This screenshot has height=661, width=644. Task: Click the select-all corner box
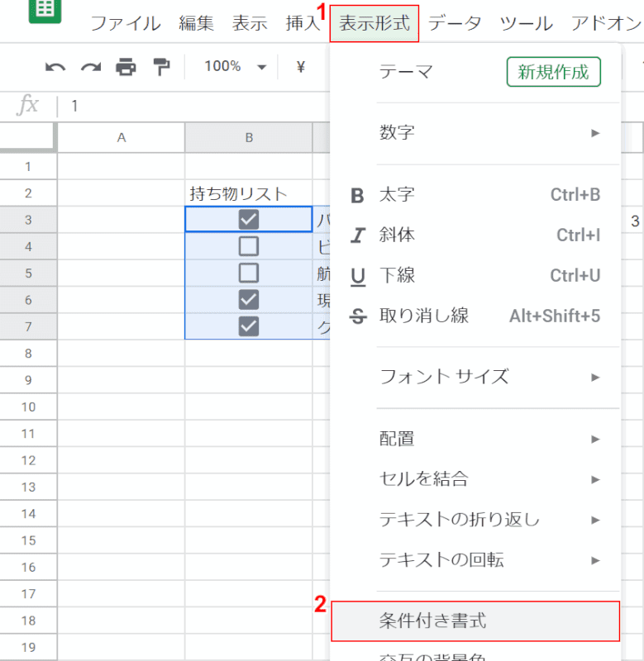coord(28,136)
